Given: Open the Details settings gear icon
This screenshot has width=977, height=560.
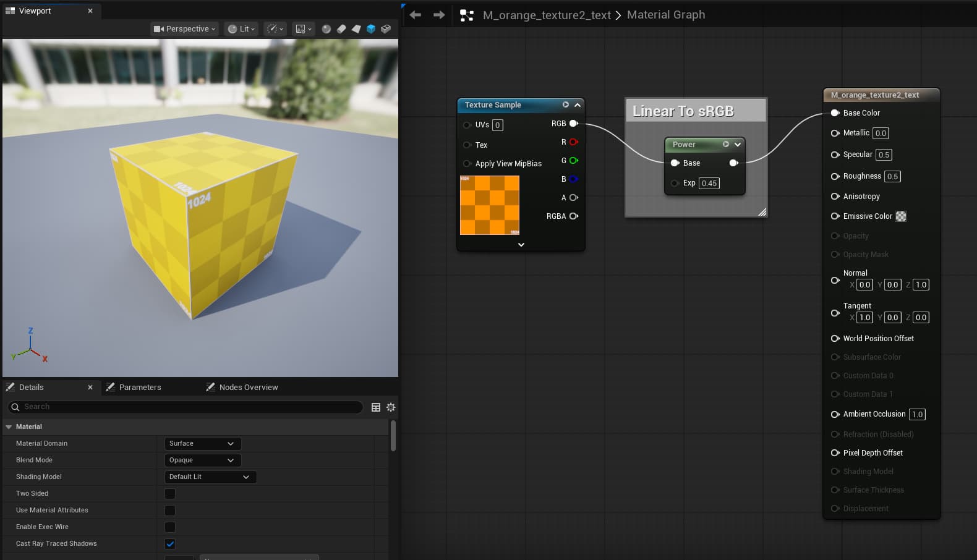Looking at the screenshot, I should coord(391,407).
